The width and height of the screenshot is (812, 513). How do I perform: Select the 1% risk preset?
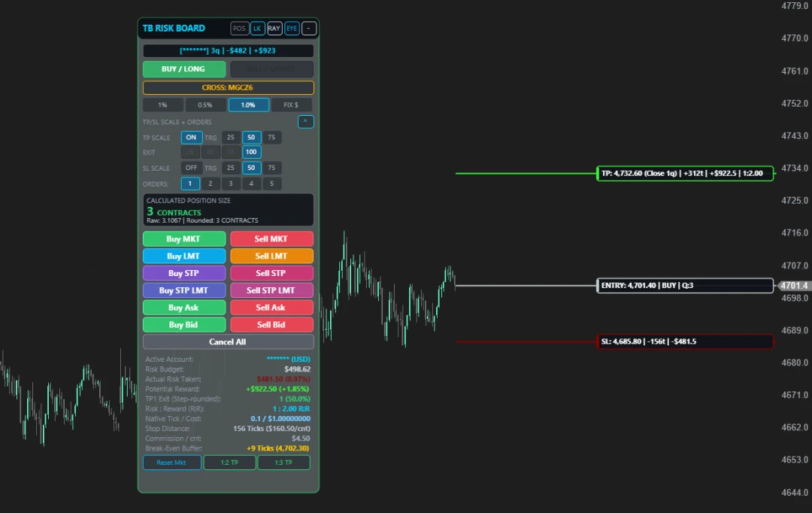pyautogui.click(x=162, y=105)
